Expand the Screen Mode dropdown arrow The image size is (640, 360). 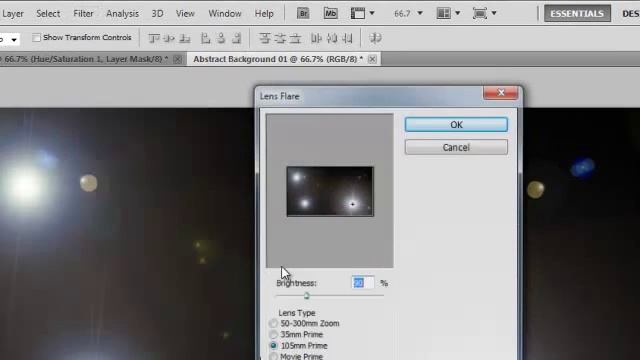pos(494,13)
